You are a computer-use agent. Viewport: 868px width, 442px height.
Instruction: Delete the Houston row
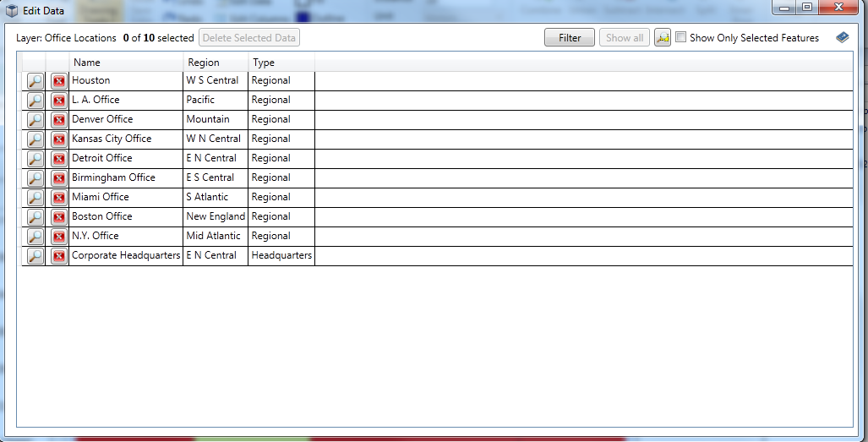click(58, 81)
